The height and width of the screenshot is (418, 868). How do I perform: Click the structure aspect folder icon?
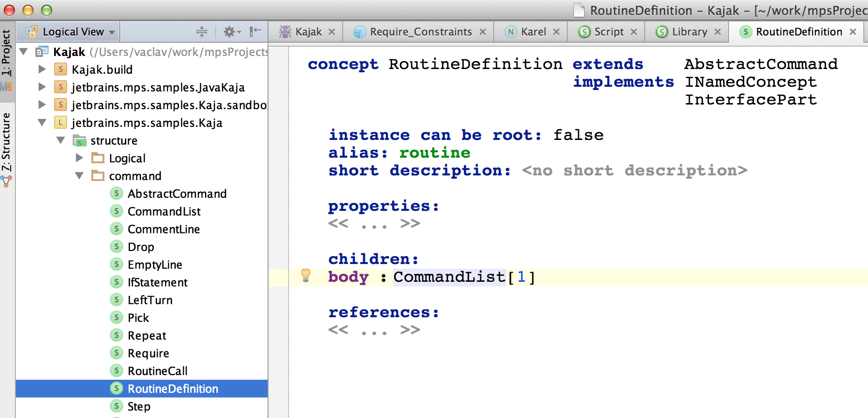[80, 140]
